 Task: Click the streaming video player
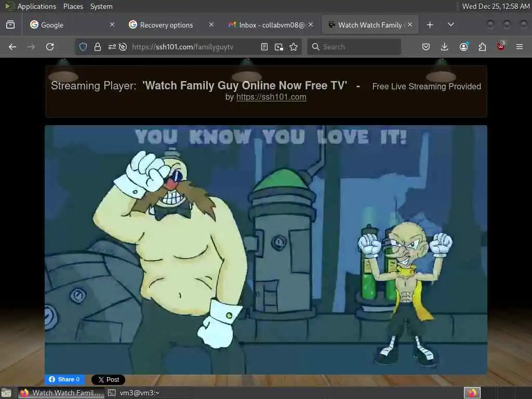coord(266,250)
